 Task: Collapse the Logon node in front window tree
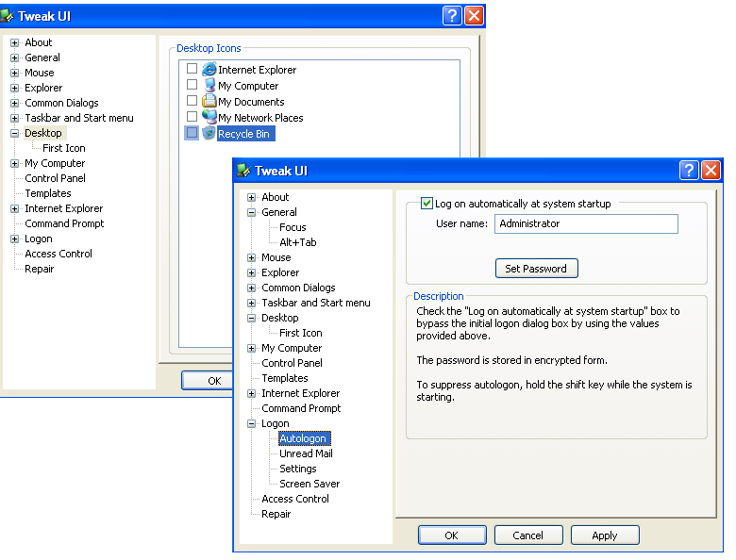click(252, 423)
